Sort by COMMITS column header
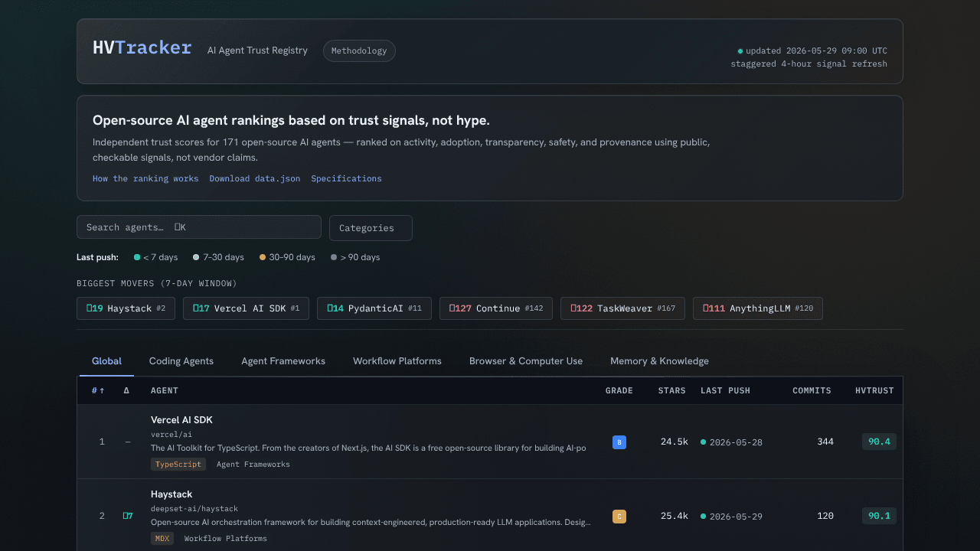Viewport: 980px width, 551px height. [x=812, y=390]
